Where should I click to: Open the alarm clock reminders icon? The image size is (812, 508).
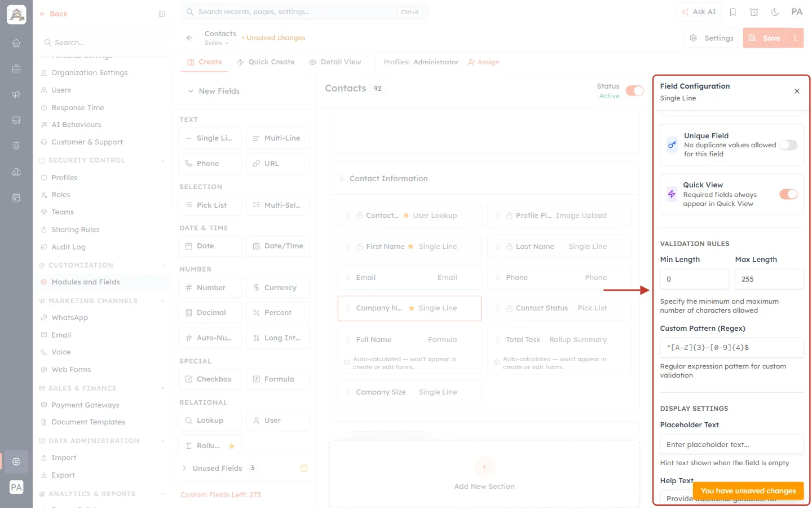754,12
